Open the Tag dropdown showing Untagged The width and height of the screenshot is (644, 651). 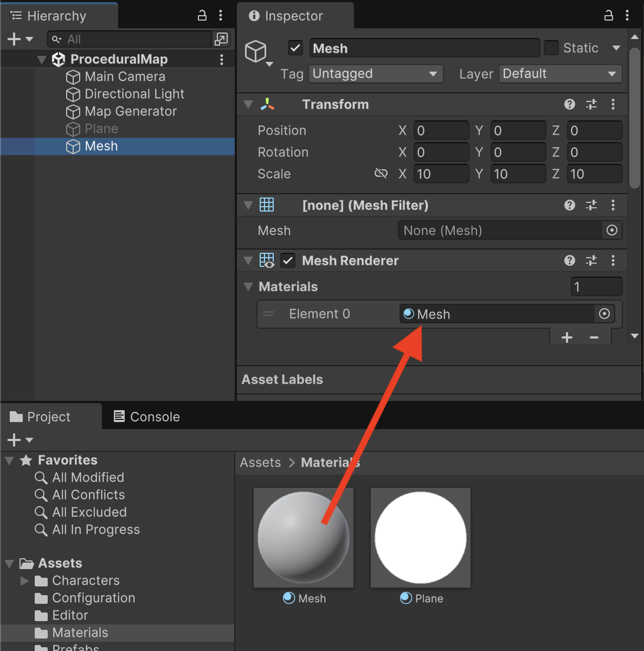pyautogui.click(x=375, y=74)
